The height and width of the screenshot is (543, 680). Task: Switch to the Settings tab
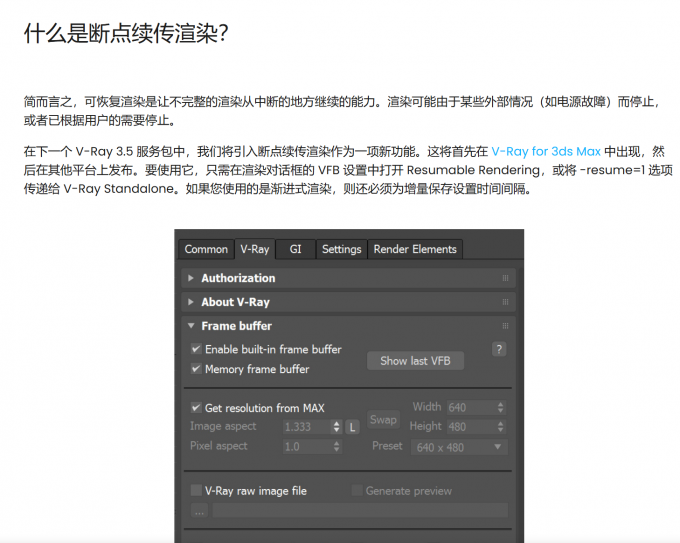pyautogui.click(x=342, y=249)
